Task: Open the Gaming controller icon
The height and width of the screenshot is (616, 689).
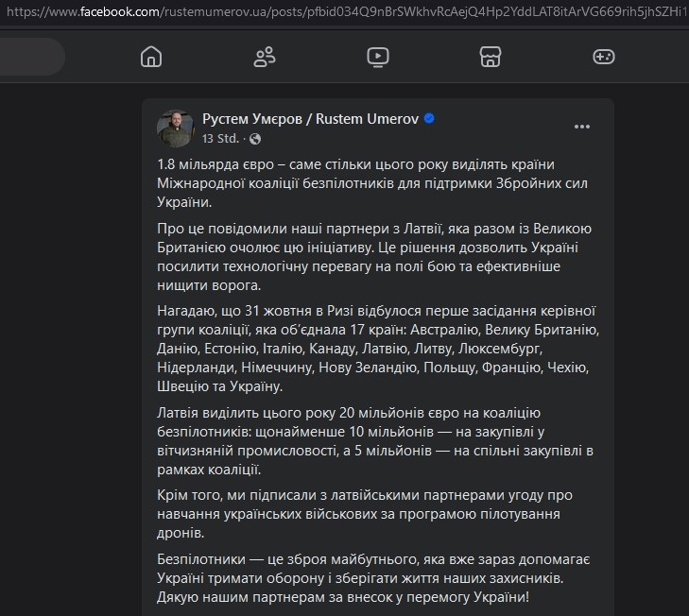Action: 603,58
